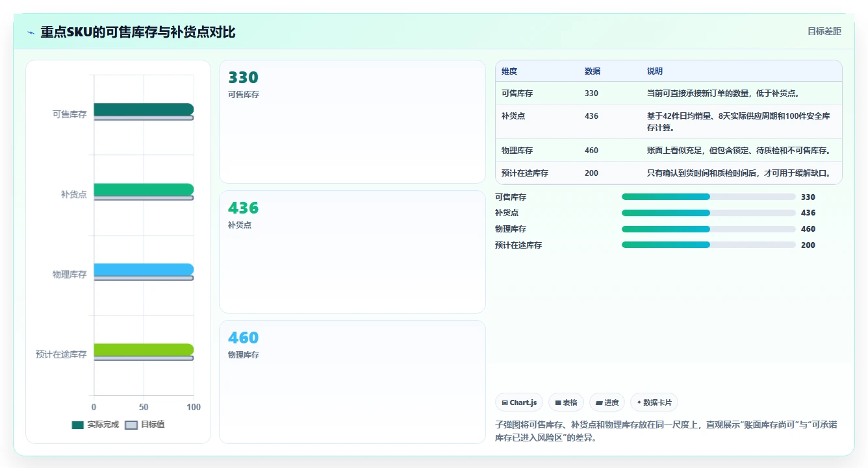Click the value 200 in the table
Viewport: 868px width, 468px height.
(591, 173)
